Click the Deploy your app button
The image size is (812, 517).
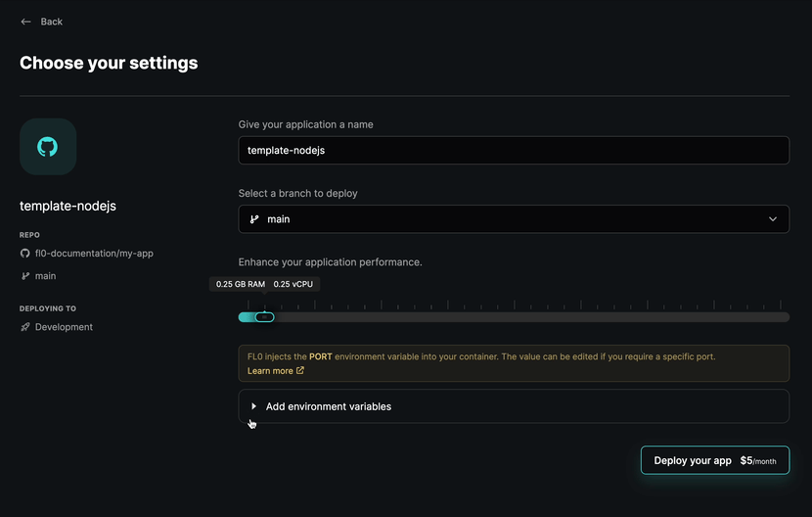[715, 460]
